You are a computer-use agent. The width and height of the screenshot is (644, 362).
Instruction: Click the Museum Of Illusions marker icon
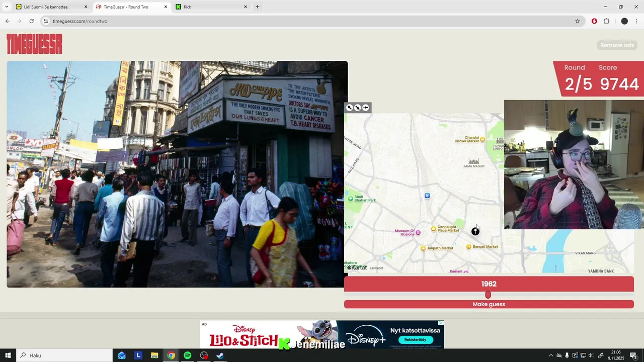pyautogui.click(x=418, y=233)
